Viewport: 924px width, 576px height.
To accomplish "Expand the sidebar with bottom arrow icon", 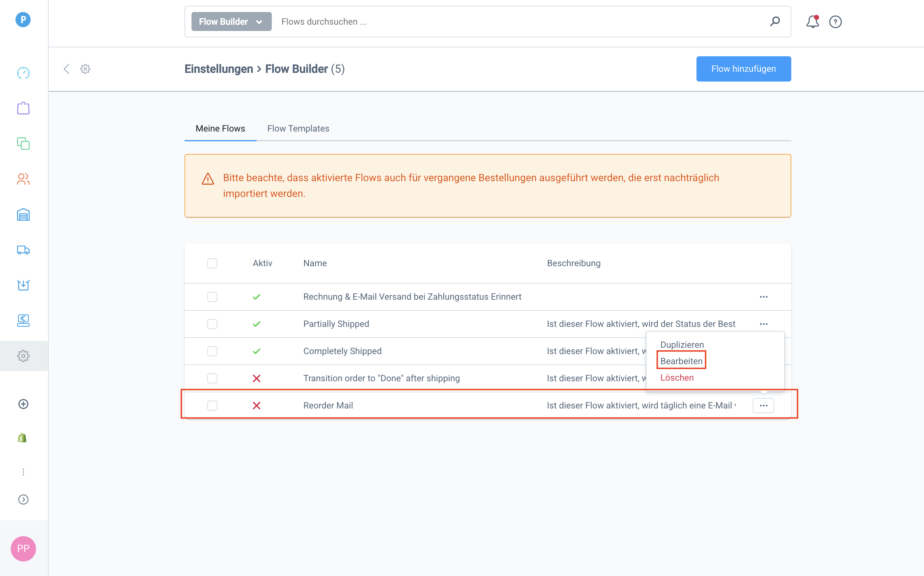I will 23,499.
